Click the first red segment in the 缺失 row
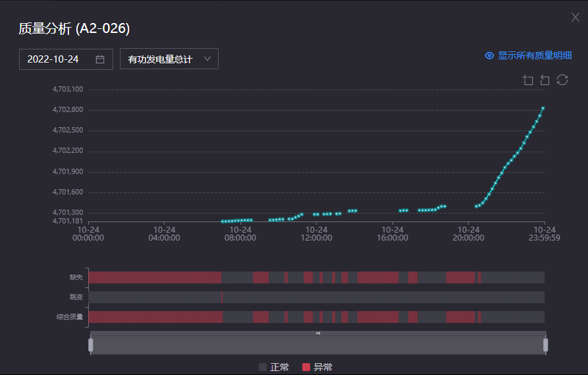The height and width of the screenshot is (375, 588). [x=154, y=277]
